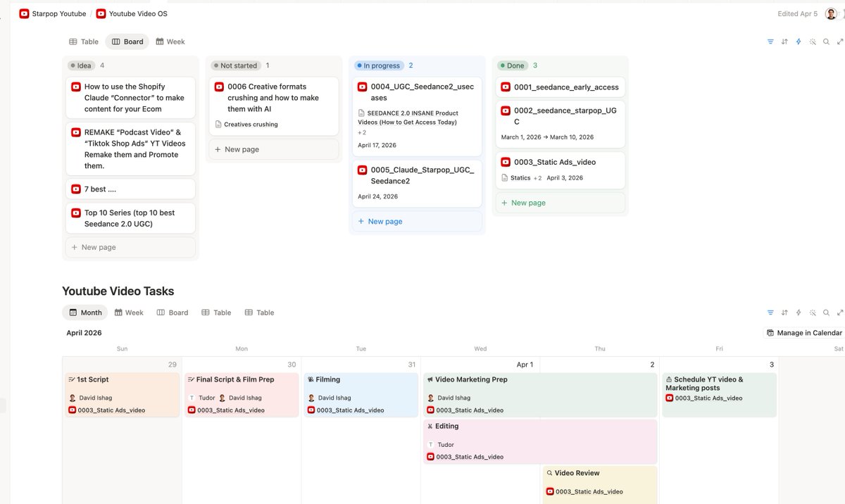Image resolution: width=845 pixels, height=504 pixels.
Task: Add New page in Not started column
Action: [274, 149]
